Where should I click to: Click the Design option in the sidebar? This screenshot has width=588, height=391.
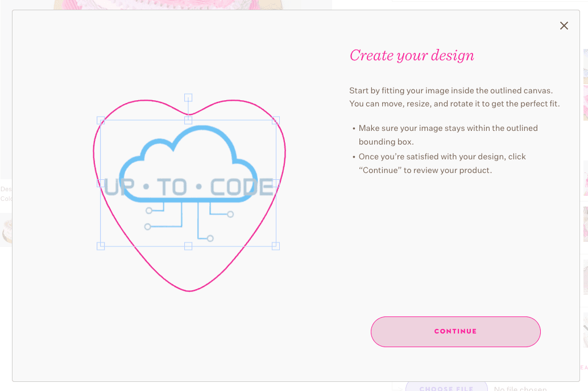[x=6, y=188]
